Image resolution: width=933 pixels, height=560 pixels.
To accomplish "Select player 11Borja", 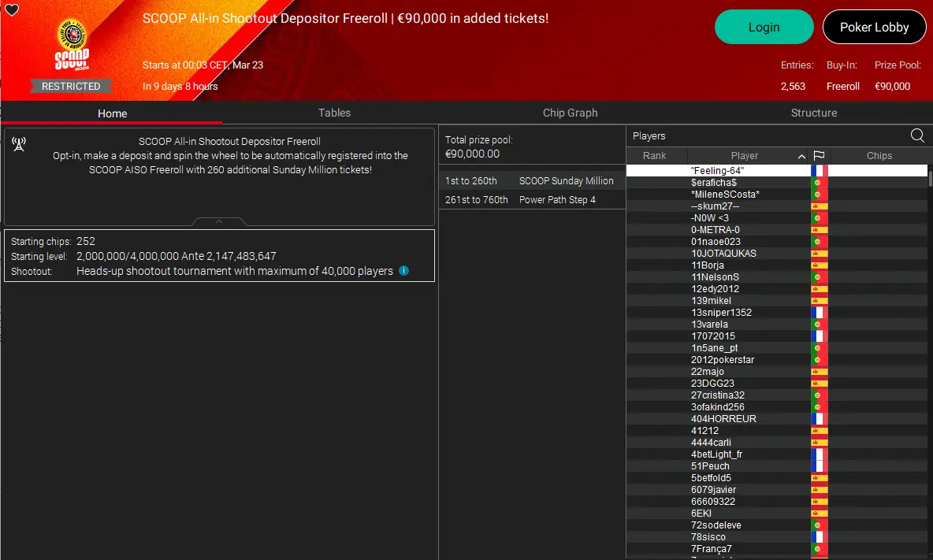I will [776, 265].
